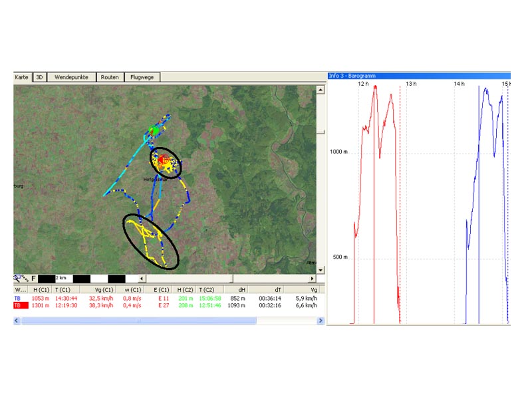Screen dimensions: 532x399
Task: Click the green start marker on map
Action: tap(154, 130)
